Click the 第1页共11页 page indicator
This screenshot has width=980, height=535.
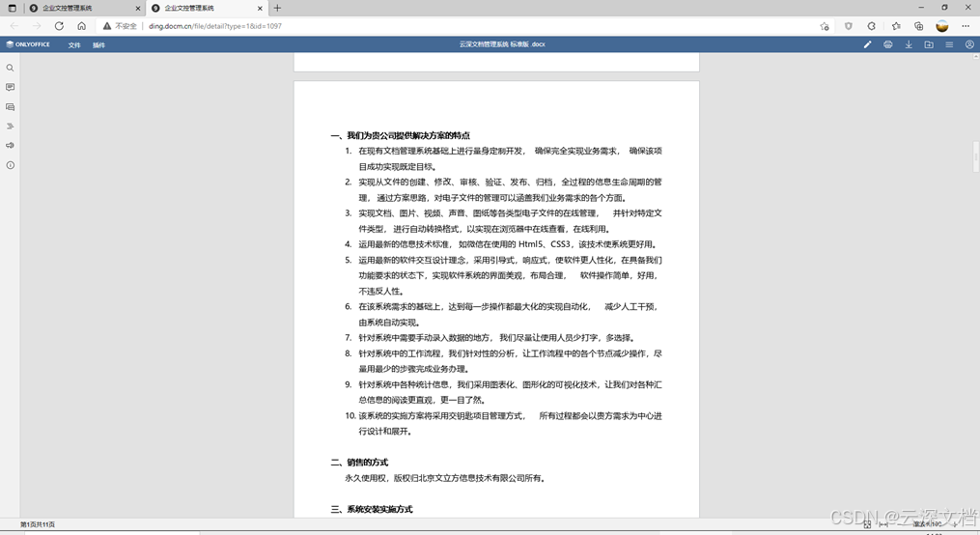(38, 524)
